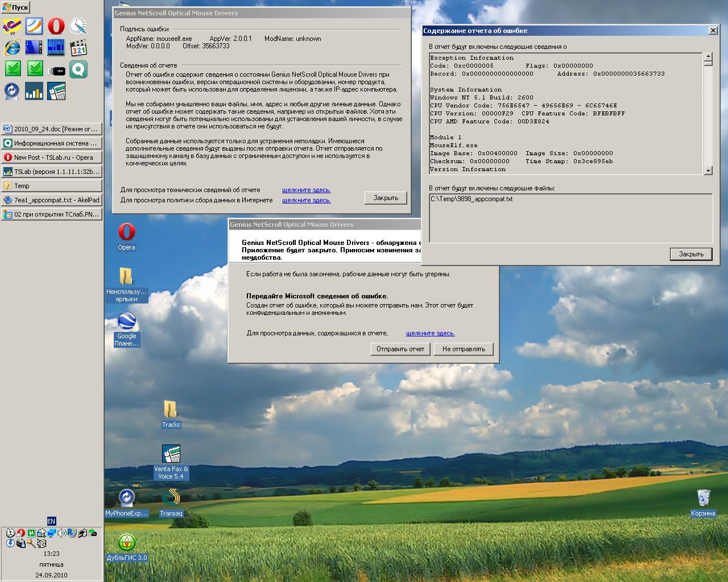The height and width of the screenshot is (582, 728).
Task: Open Media Player Classic 321 icon
Action: [78, 48]
